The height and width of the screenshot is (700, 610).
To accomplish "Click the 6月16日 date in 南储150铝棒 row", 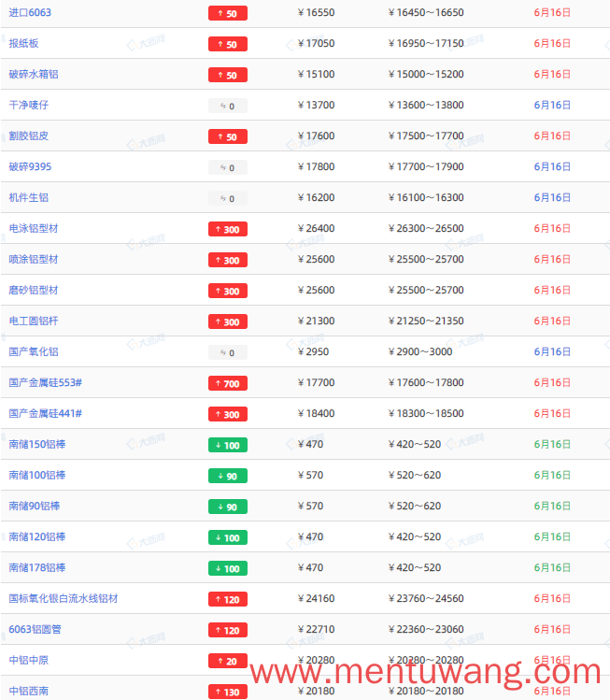I will point(552,444).
